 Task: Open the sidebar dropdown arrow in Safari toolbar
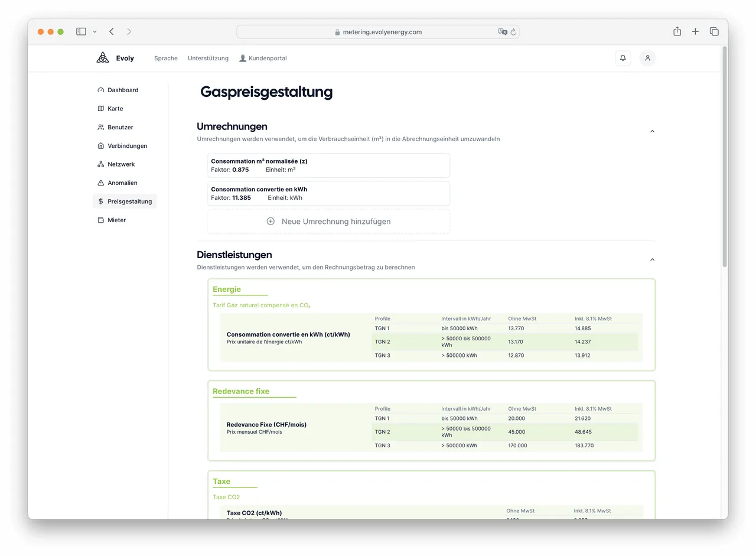94,32
